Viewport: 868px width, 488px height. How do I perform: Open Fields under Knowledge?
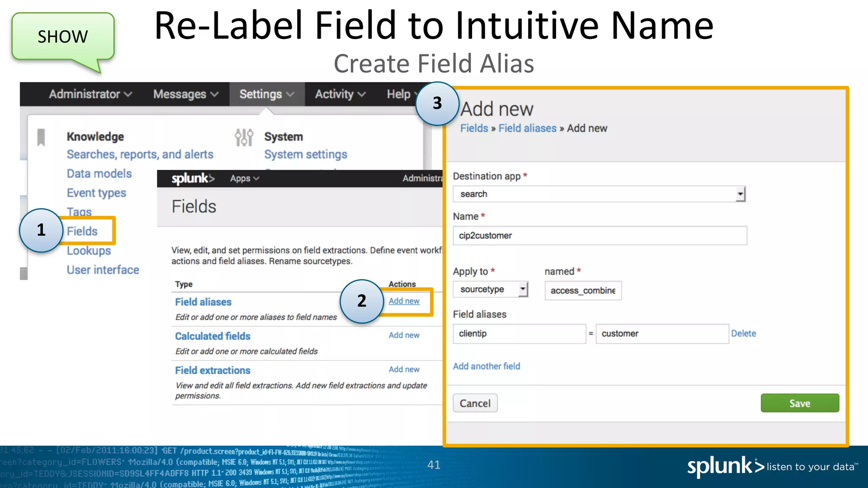point(82,231)
